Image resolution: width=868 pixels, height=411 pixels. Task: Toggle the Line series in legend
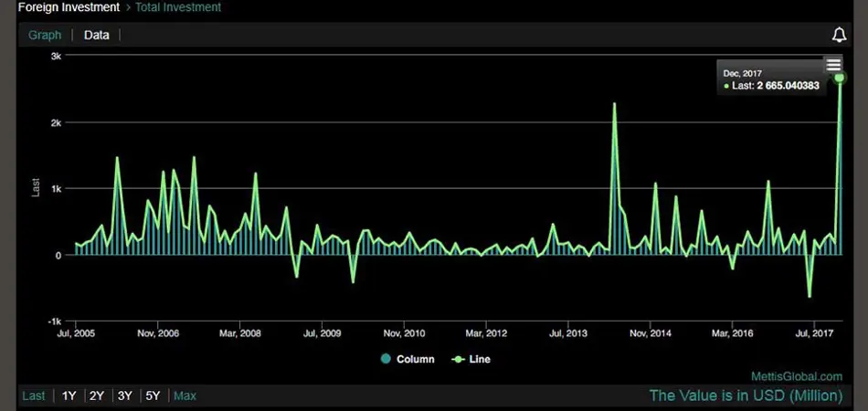[x=471, y=359]
